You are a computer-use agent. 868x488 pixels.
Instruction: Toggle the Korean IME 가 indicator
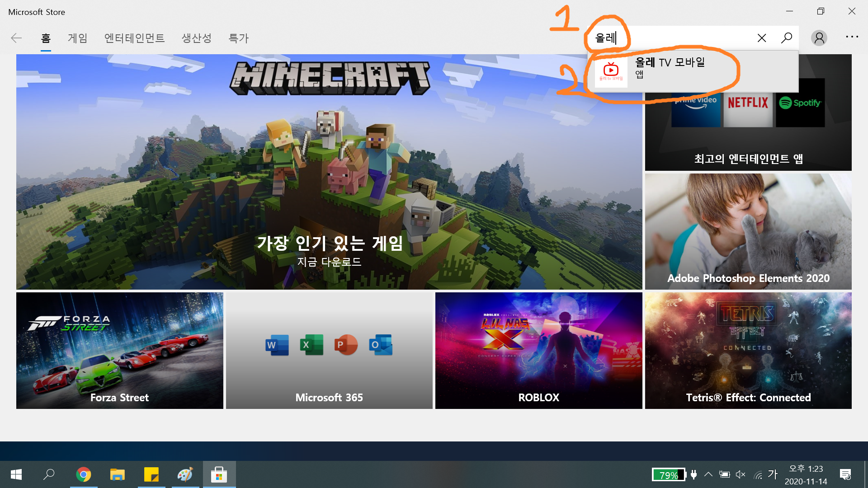tap(773, 474)
